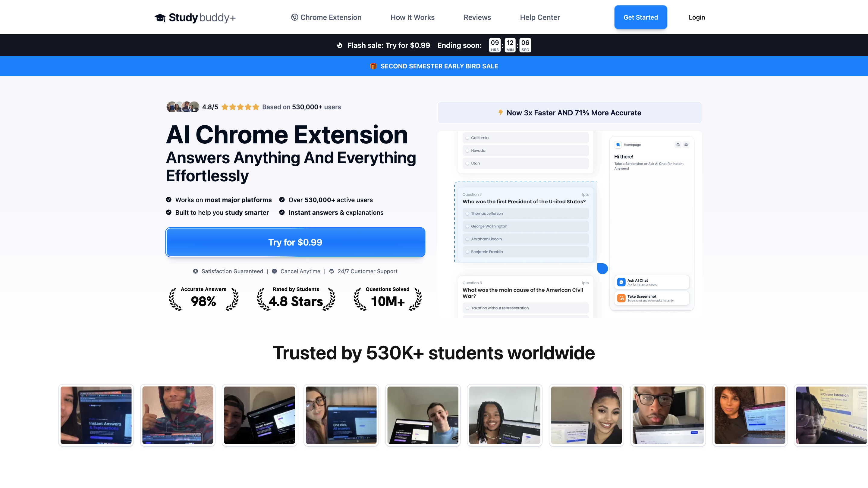The width and height of the screenshot is (868, 488).
Task: Click the Take Screenshot orange icon
Action: click(x=621, y=299)
